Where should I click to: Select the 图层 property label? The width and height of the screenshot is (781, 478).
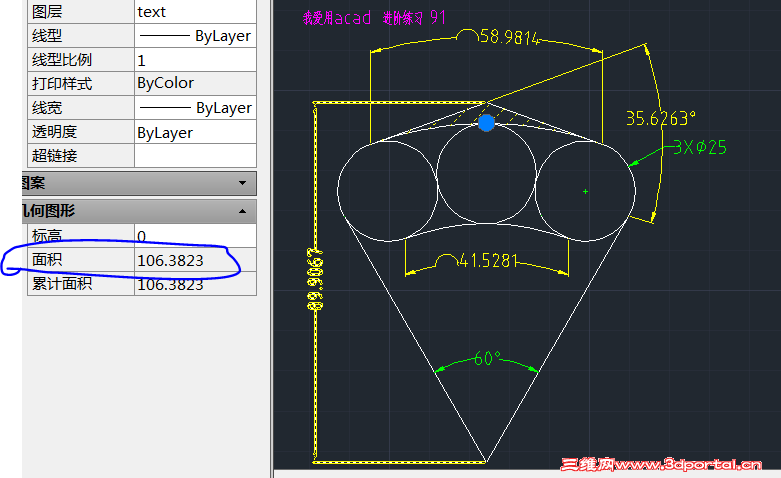click(x=47, y=12)
